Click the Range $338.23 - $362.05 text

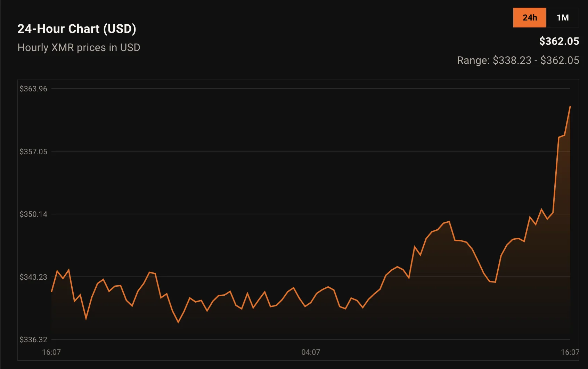(518, 60)
